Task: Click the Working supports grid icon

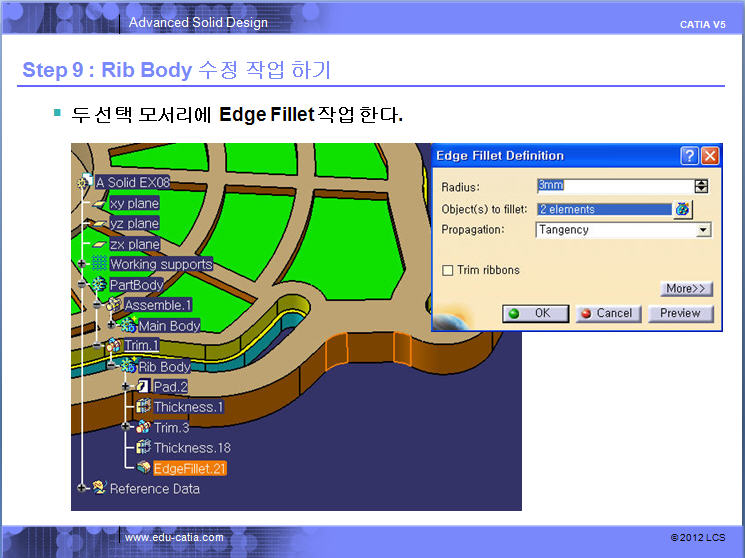Action: [99, 264]
